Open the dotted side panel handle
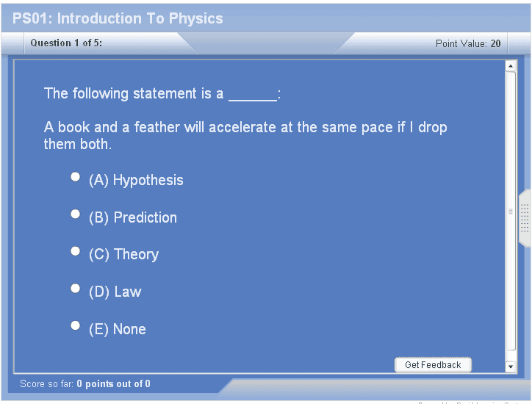Image resolution: width=532 pixels, height=404 pixels. coord(525,218)
